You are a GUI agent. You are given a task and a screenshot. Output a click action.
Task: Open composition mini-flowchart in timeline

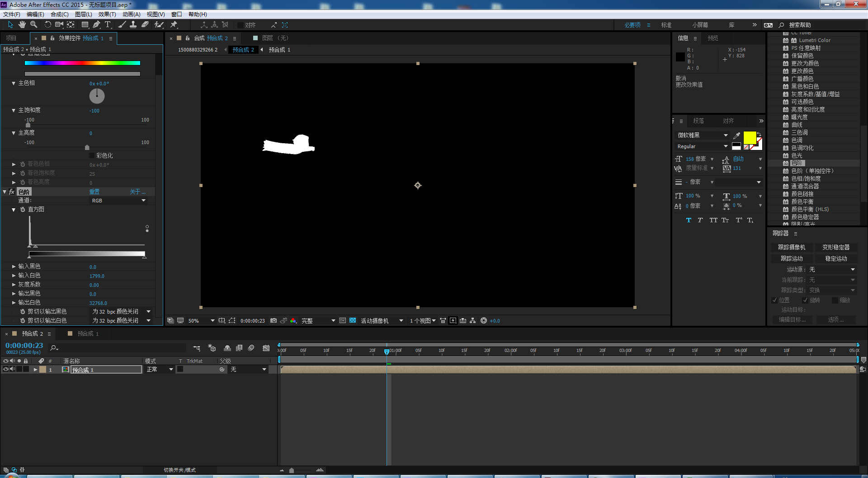197,348
